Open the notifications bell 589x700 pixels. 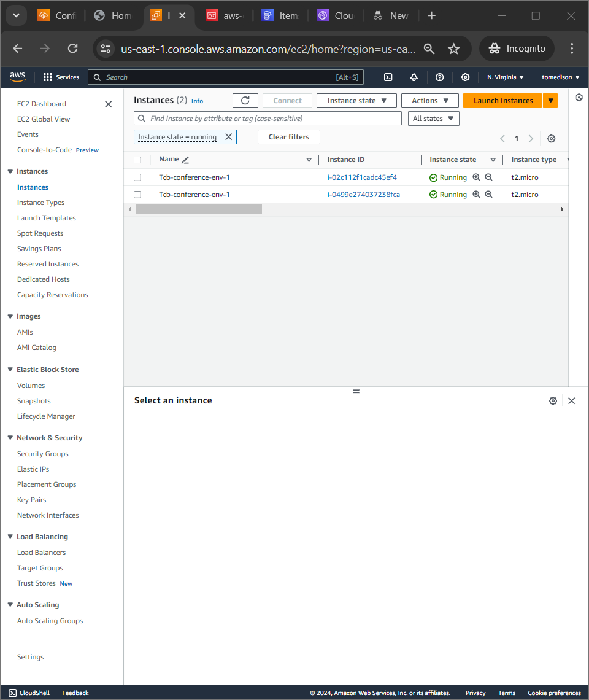click(414, 77)
